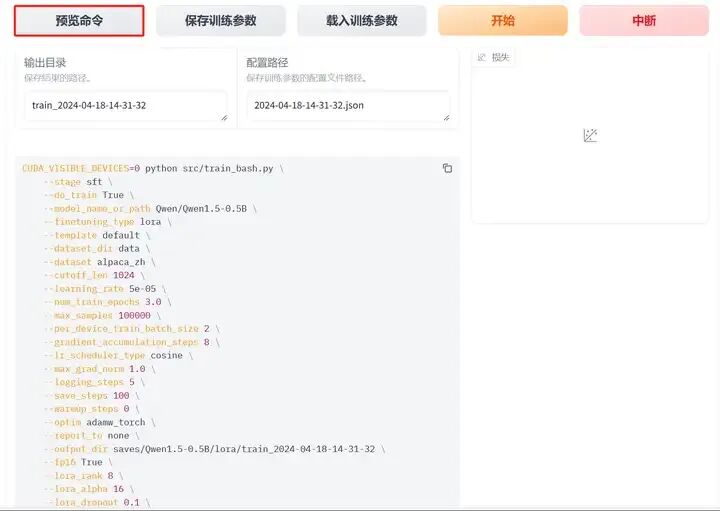Click the '--max_grad_norm 1.0' line
The height and width of the screenshot is (511, 720).
point(100,369)
